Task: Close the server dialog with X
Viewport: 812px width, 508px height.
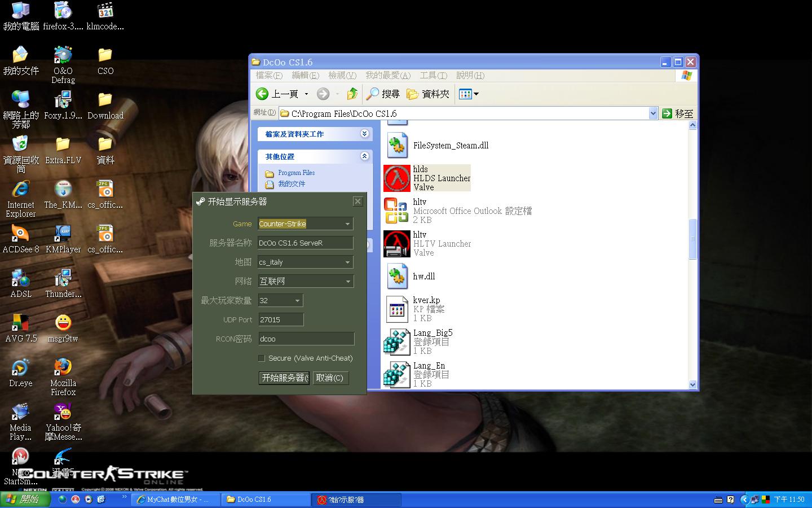Action: tap(358, 202)
